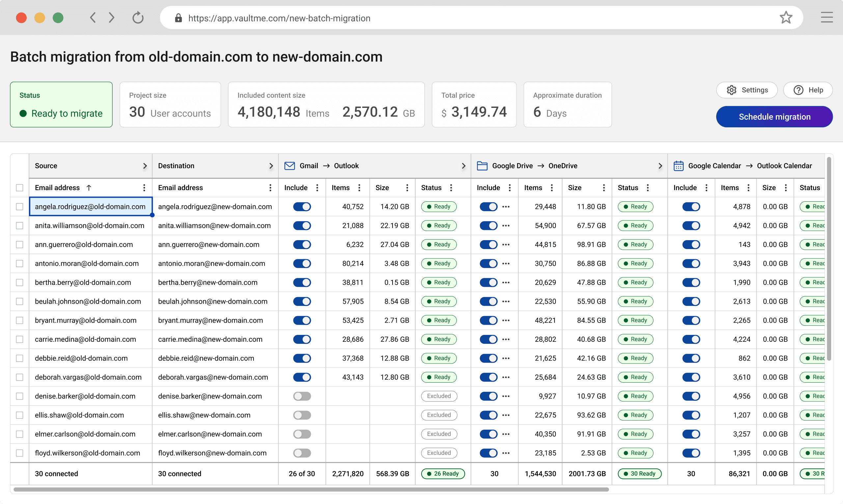Select angela.rodriguez@old-domain.com source cell
Image resolution: width=843 pixels, height=504 pixels.
[91, 207]
